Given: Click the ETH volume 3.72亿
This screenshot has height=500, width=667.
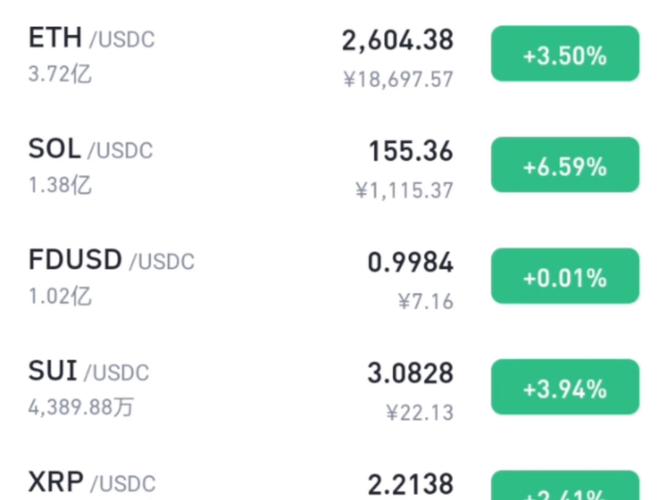Looking at the screenshot, I should (60, 74).
